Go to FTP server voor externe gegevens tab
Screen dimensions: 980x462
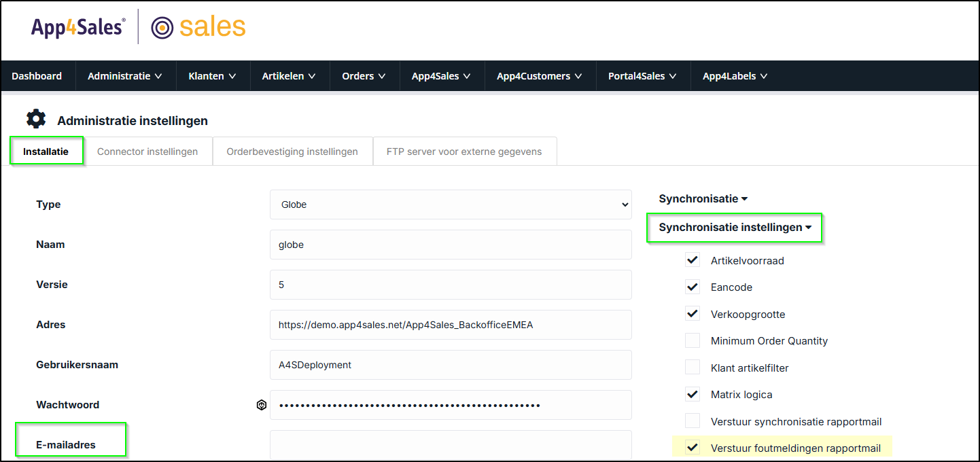point(464,152)
